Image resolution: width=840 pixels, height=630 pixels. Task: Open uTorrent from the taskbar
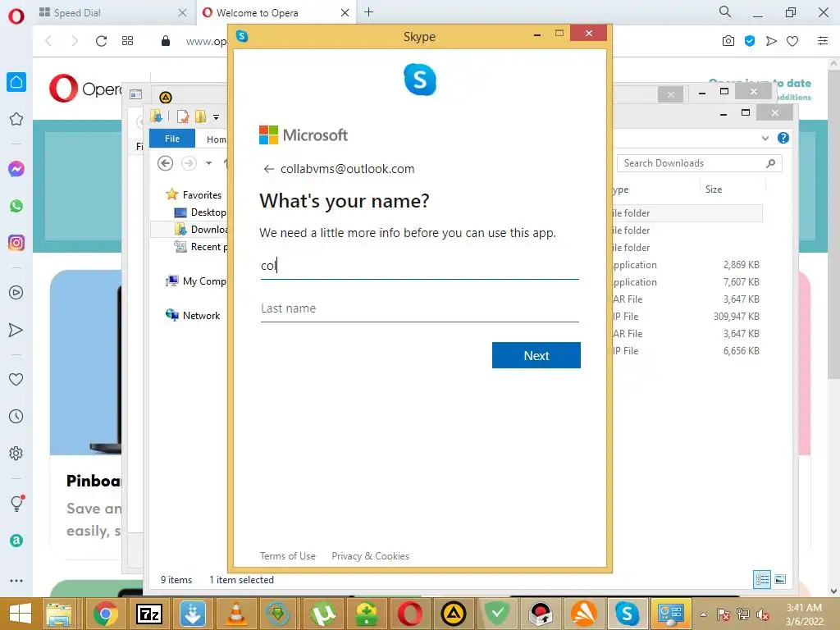[322, 614]
